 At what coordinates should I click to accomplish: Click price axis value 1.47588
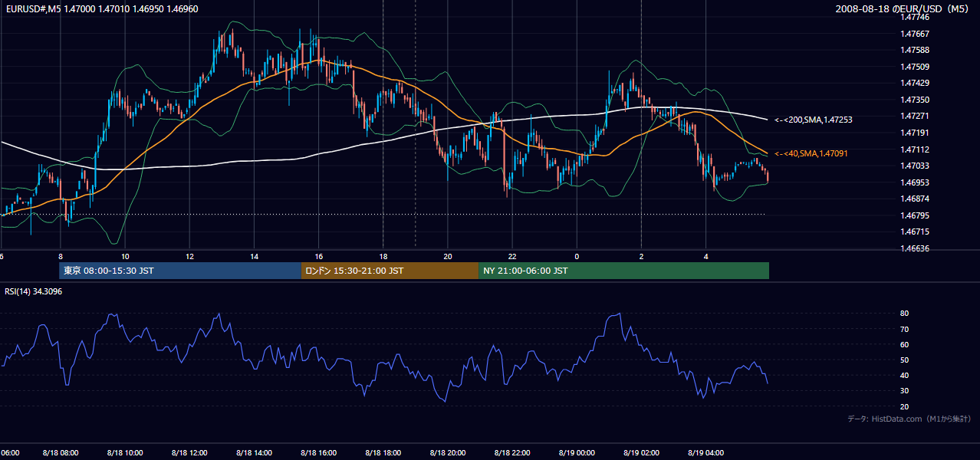915,50
